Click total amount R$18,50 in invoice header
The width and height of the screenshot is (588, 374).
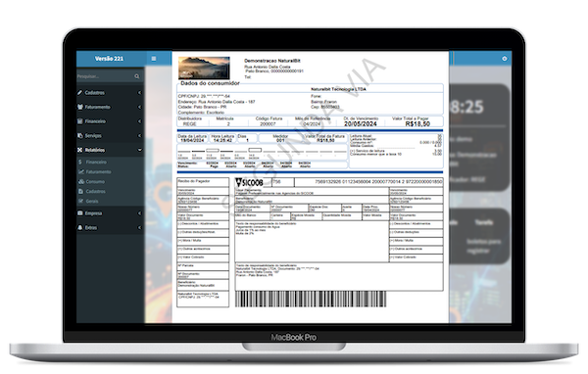pos(417,123)
